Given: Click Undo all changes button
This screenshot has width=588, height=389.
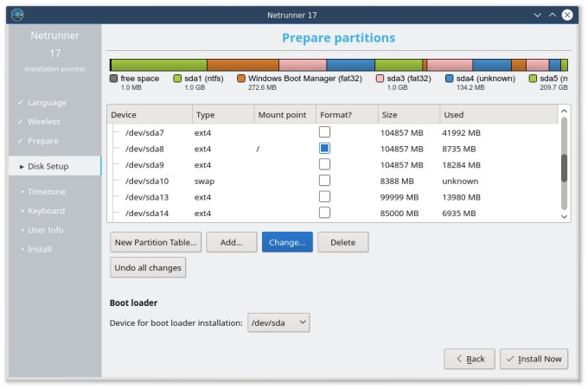Looking at the screenshot, I should (148, 268).
